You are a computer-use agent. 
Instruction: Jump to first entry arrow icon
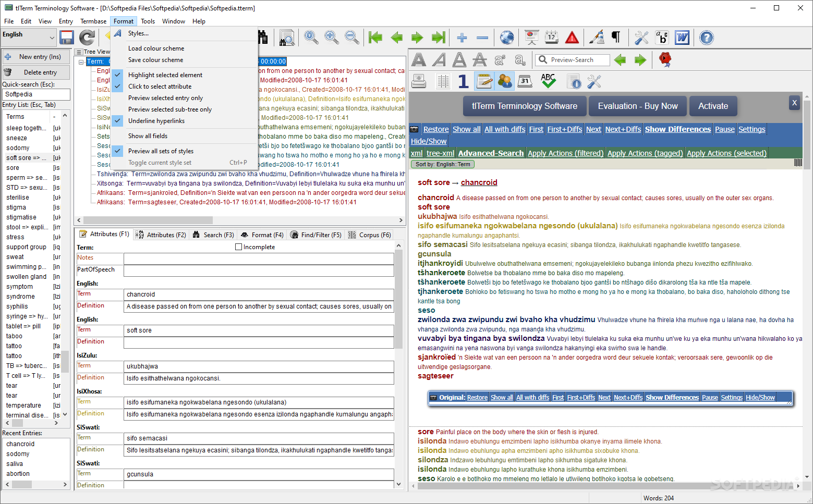click(375, 38)
